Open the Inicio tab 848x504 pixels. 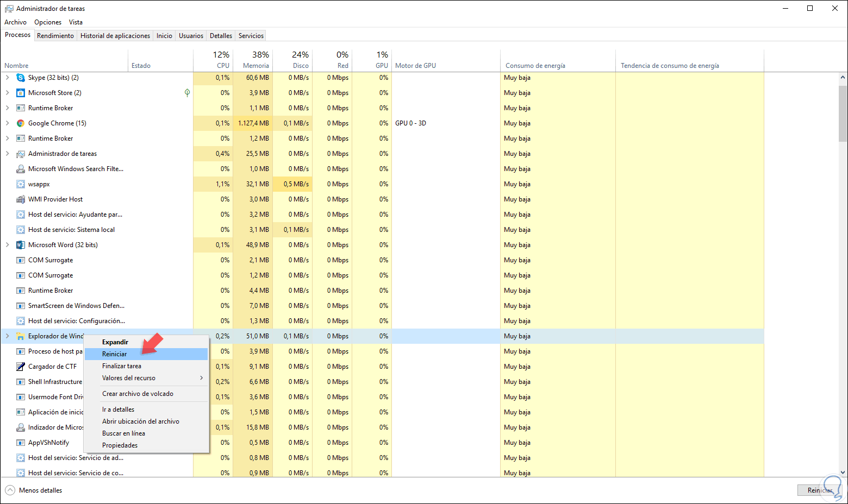coord(164,36)
